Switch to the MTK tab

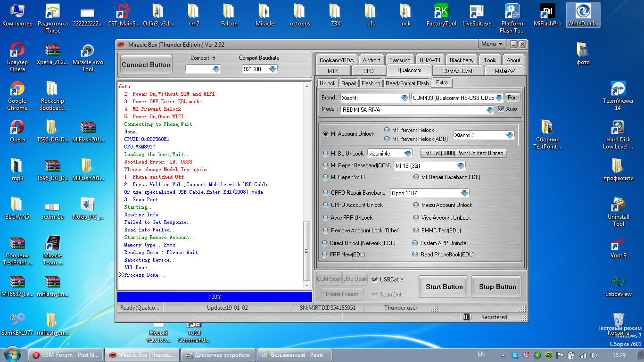[333, 71]
